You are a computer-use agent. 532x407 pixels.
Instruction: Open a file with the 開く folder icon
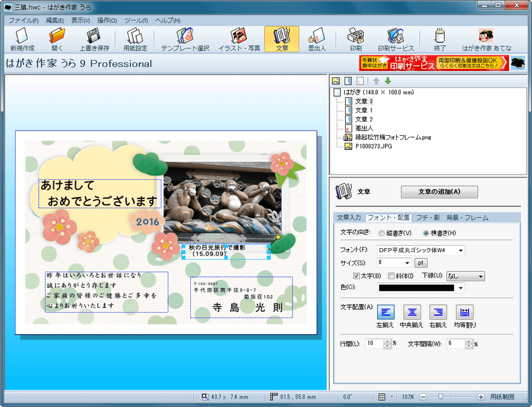tap(57, 39)
